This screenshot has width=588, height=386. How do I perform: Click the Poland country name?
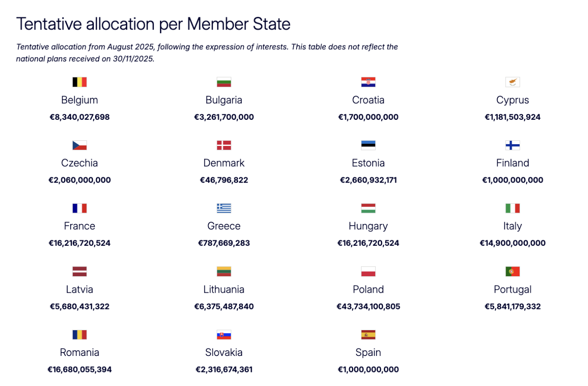click(368, 289)
